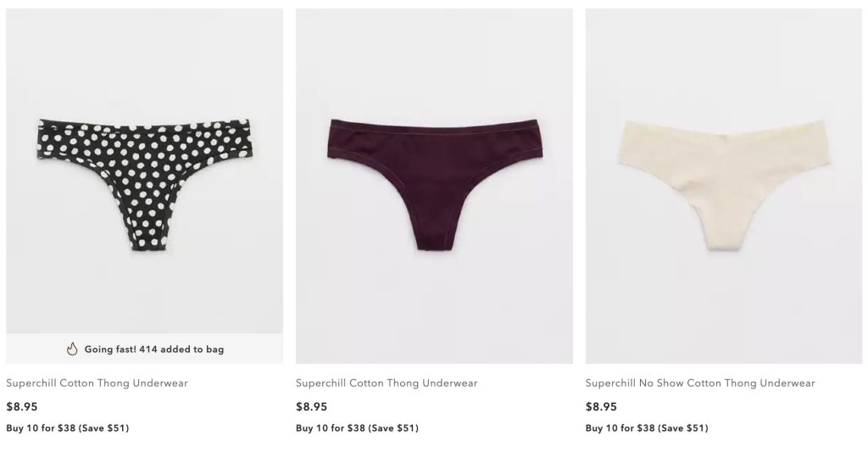Click the cream thong's waistband

(x=726, y=128)
